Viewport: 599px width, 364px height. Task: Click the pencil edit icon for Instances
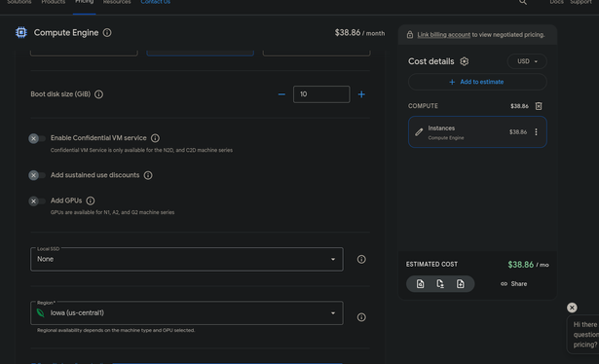tap(419, 132)
